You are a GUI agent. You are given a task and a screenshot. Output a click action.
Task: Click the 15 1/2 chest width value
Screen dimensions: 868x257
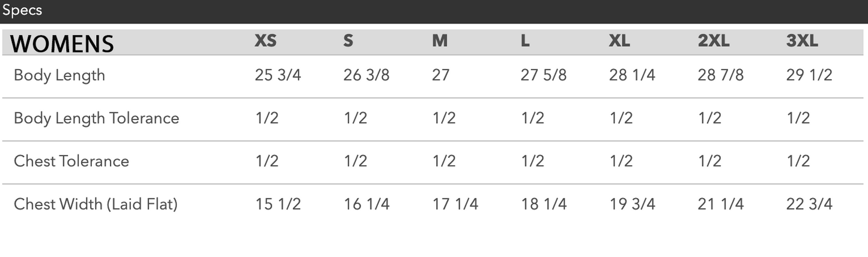tap(278, 204)
